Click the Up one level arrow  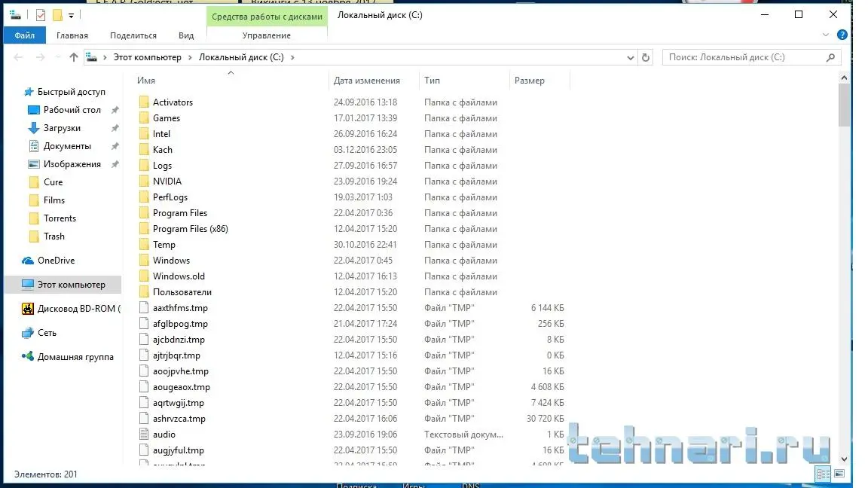[x=74, y=57]
